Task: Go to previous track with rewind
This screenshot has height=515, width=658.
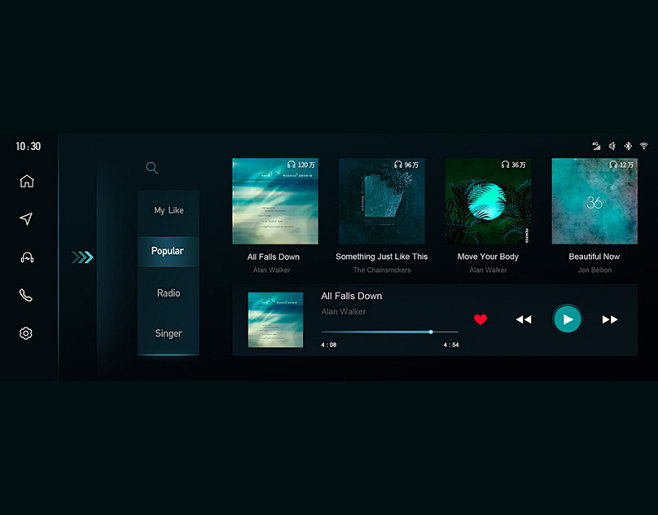Action: 523,320
